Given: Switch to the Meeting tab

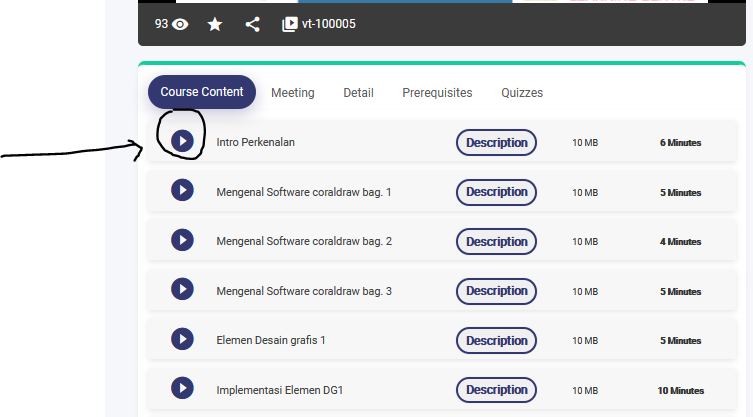Looking at the screenshot, I should click(292, 92).
